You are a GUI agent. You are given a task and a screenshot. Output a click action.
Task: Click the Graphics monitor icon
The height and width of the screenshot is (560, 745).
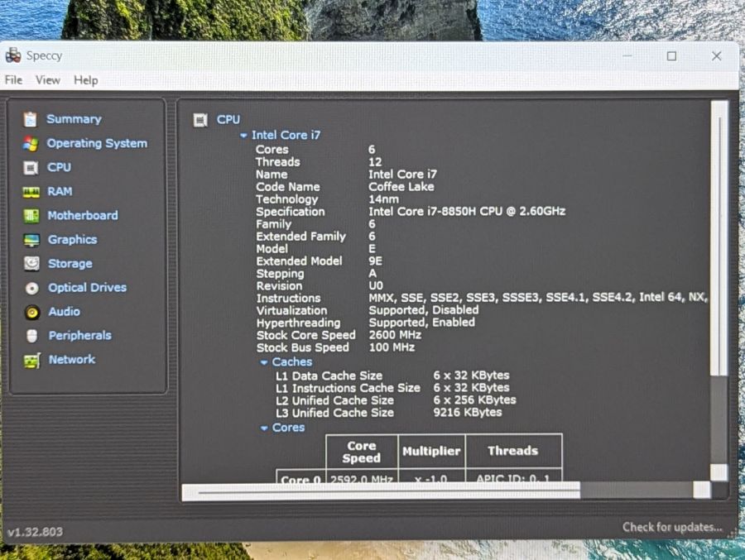(x=31, y=240)
